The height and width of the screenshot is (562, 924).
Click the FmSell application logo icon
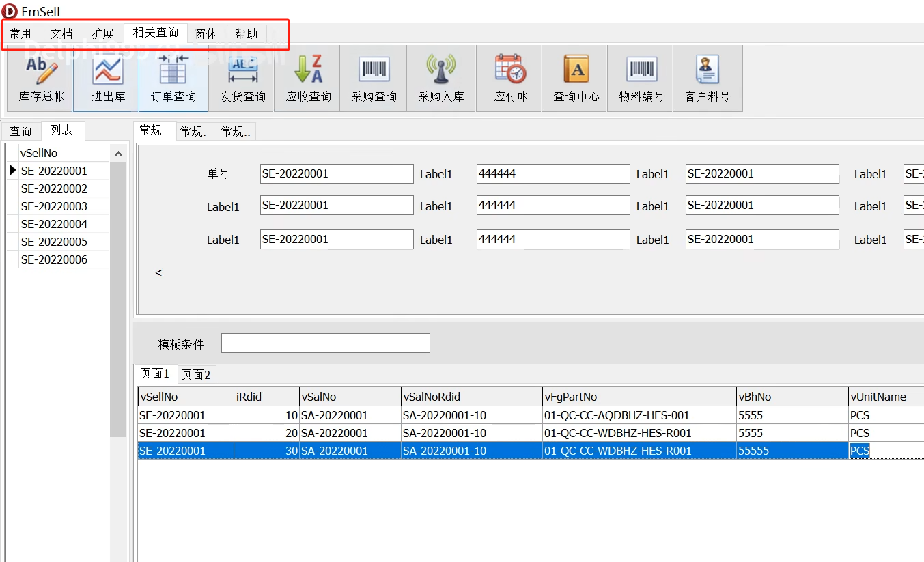10,11
